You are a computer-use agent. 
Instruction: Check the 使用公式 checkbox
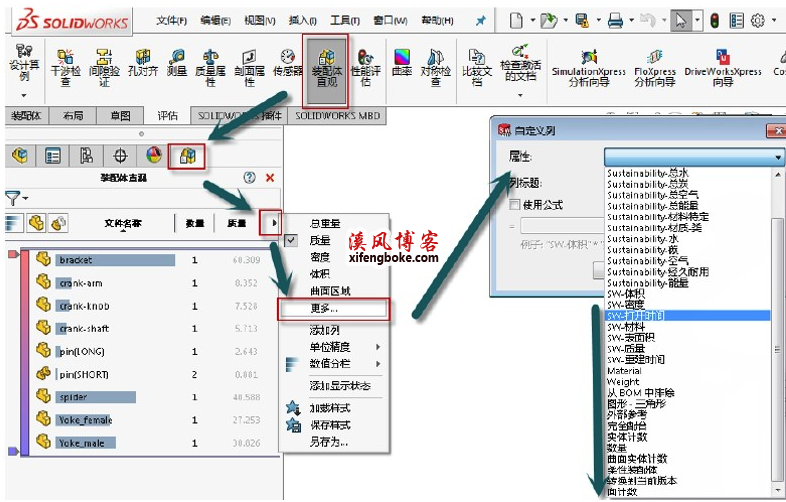tap(514, 205)
